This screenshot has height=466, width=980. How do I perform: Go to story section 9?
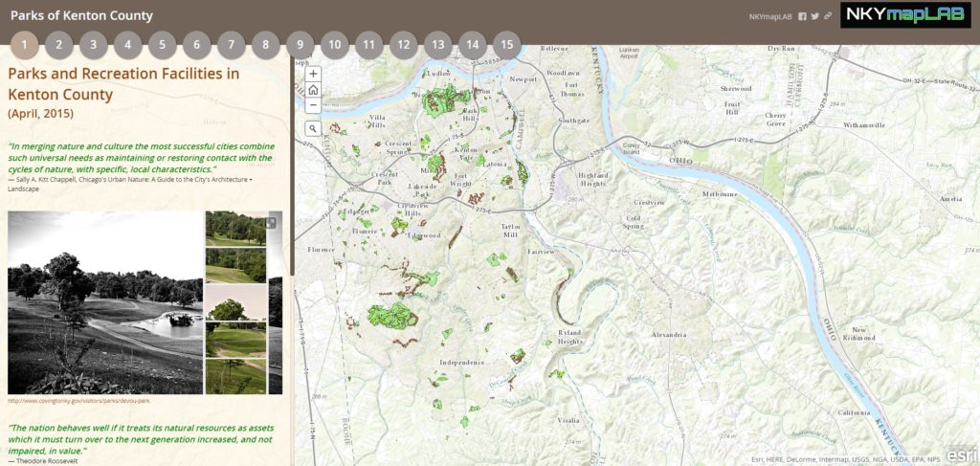coord(300,45)
